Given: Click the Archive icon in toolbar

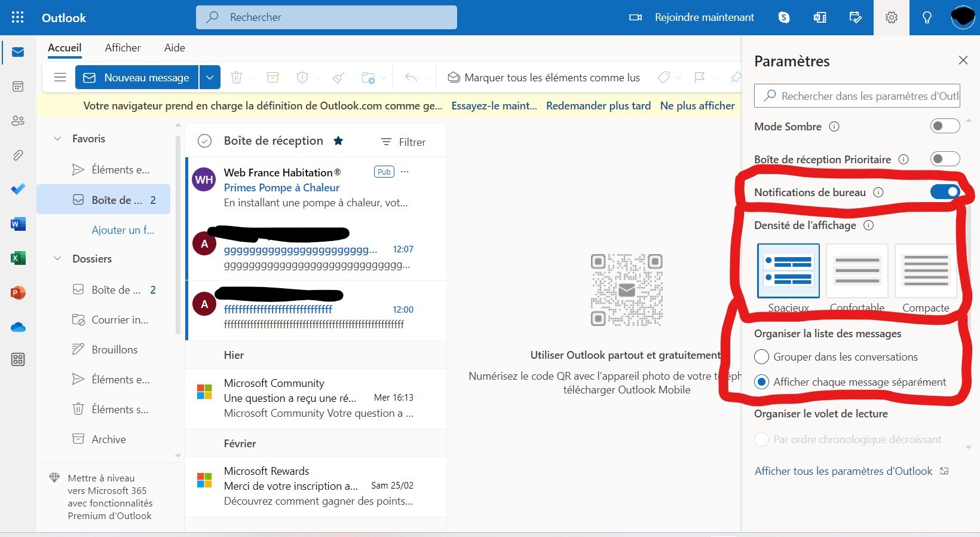Looking at the screenshot, I should [x=273, y=78].
